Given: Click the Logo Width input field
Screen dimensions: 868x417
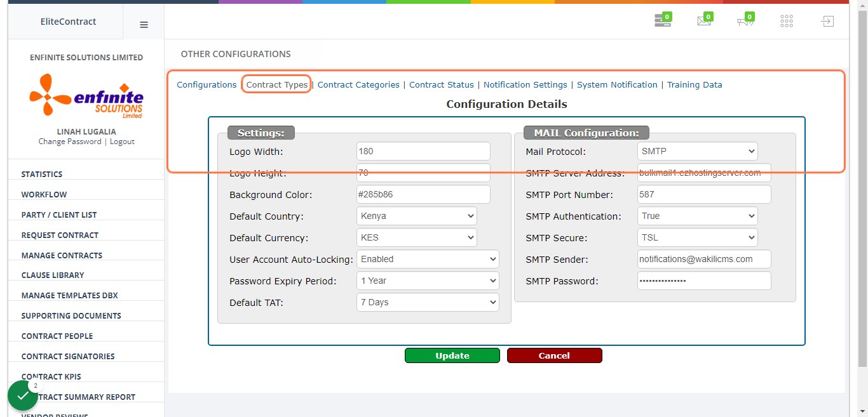Looking at the screenshot, I should (x=423, y=151).
